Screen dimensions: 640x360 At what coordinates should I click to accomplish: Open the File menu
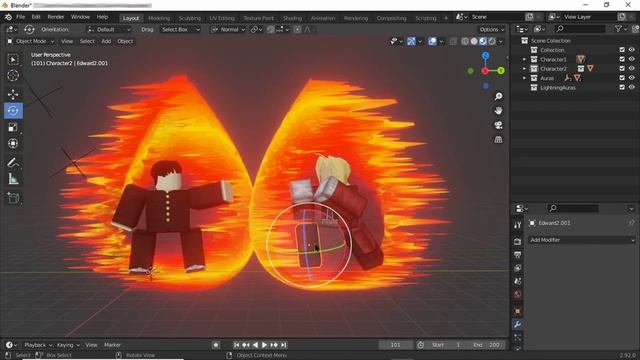pyautogui.click(x=20, y=17)
